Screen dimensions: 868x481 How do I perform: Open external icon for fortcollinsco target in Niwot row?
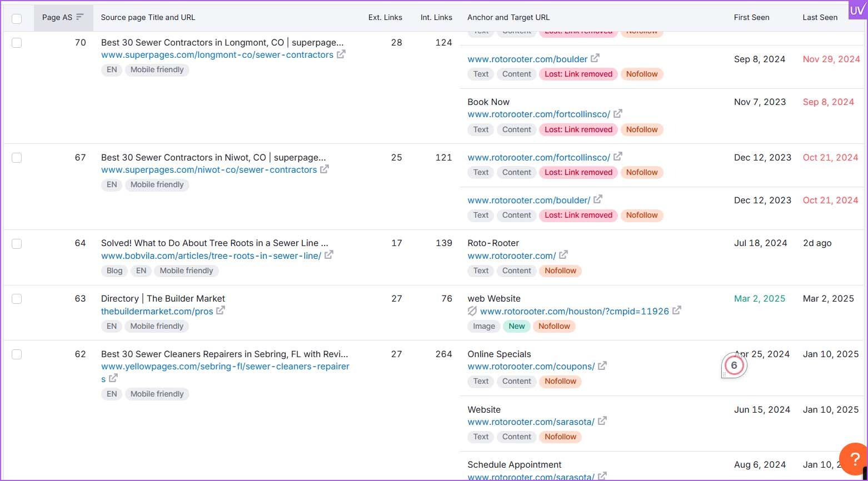(618, 157)
